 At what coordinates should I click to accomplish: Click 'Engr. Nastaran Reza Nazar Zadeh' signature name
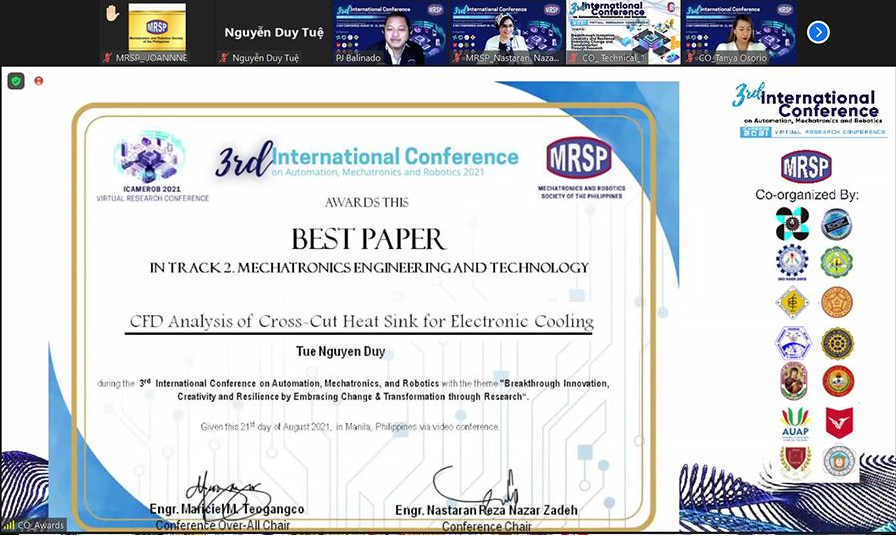(486, 510)
